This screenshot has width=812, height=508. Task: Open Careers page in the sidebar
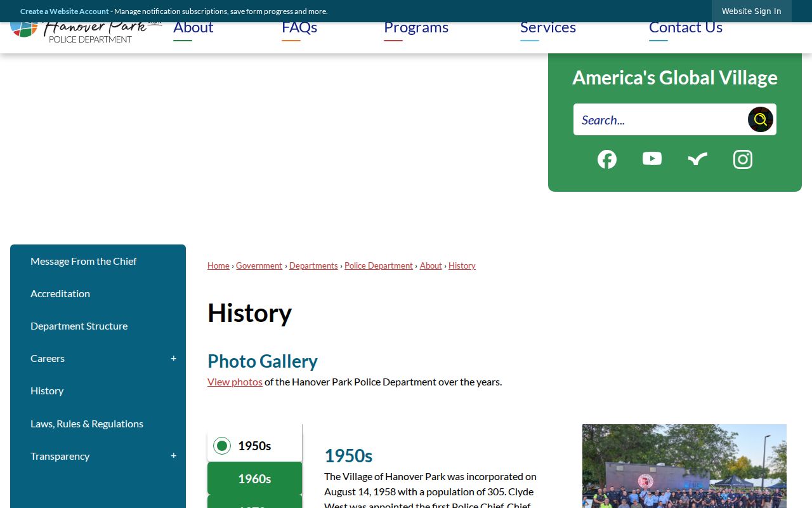[x=48, y=358]
